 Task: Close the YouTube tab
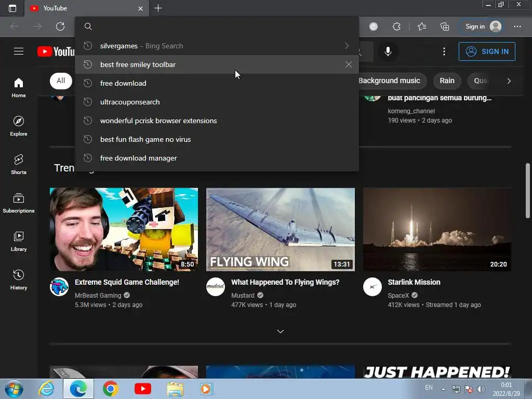click(140, 8)
